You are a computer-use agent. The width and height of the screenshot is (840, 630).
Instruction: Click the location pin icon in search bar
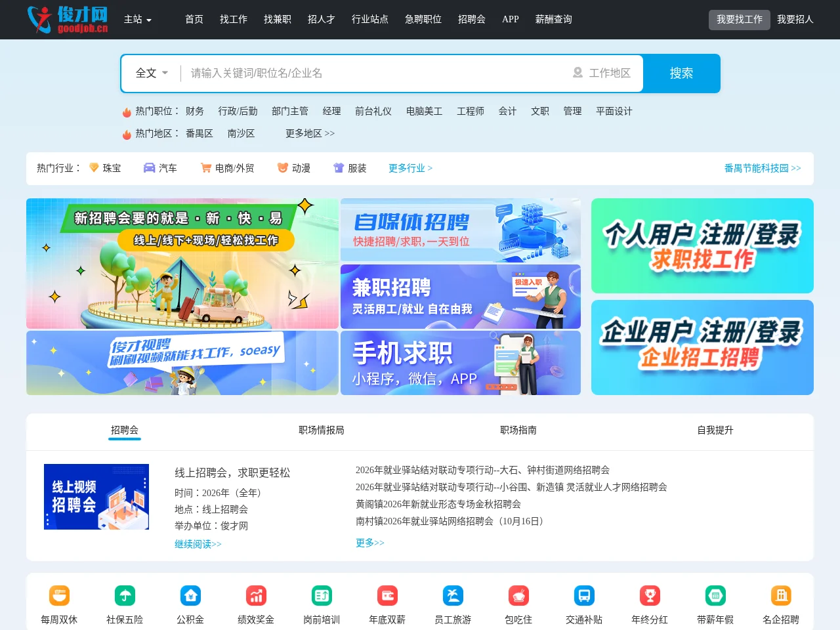577,73
